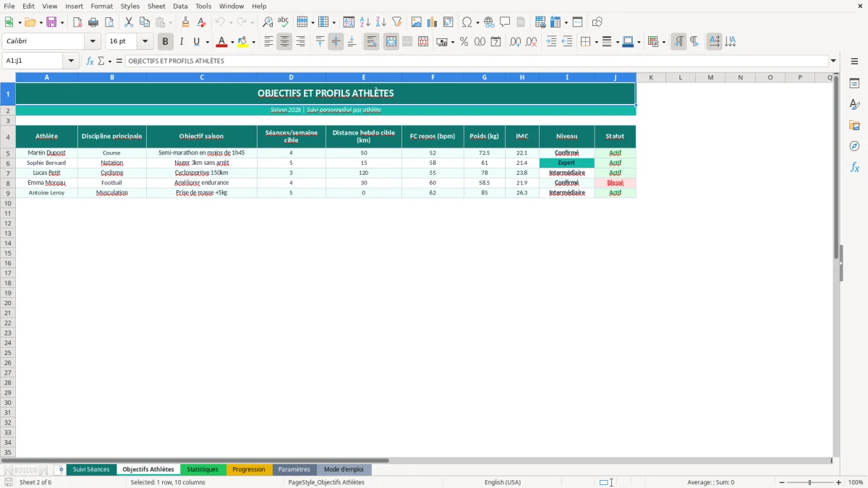Open the Sheet menu
This screenshot has height=488, width=868.
tap(156, 6)
